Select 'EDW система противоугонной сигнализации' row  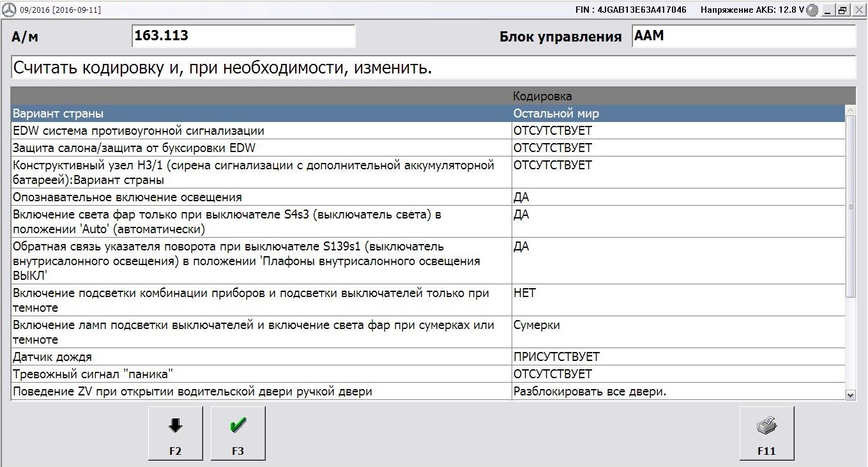click(428, 131)
